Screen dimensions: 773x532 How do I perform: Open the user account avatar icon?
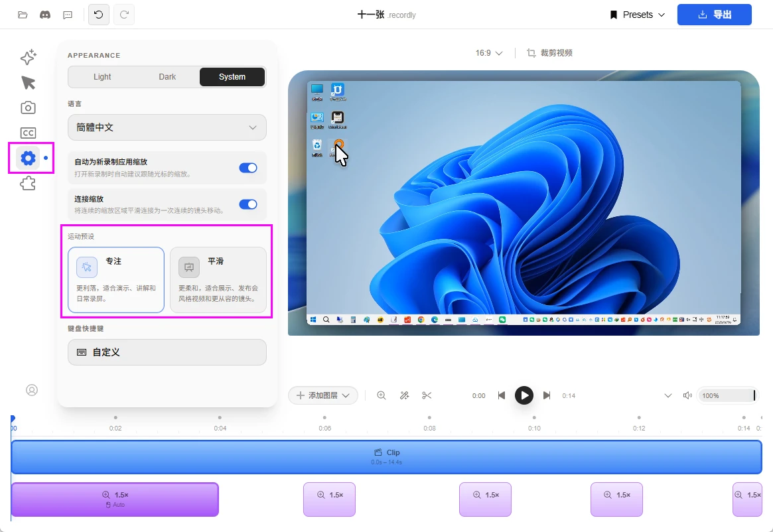[32, 390]
